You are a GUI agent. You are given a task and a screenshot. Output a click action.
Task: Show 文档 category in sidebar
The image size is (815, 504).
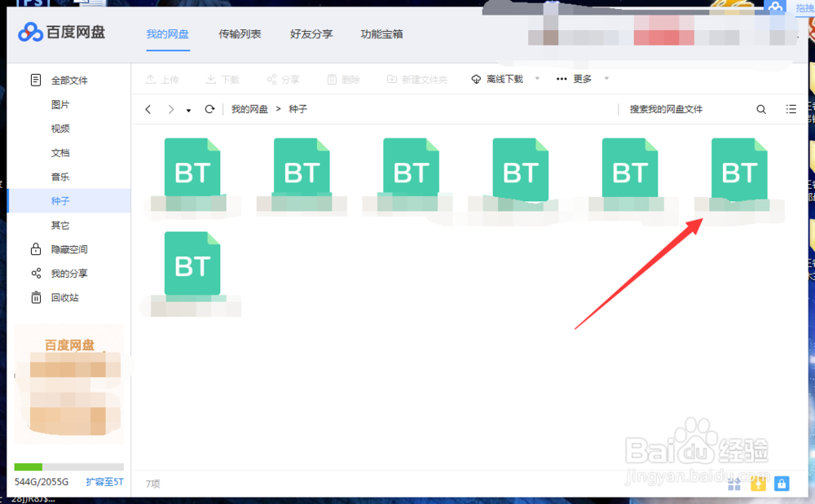pyautogui.click(x=60, y=153)
